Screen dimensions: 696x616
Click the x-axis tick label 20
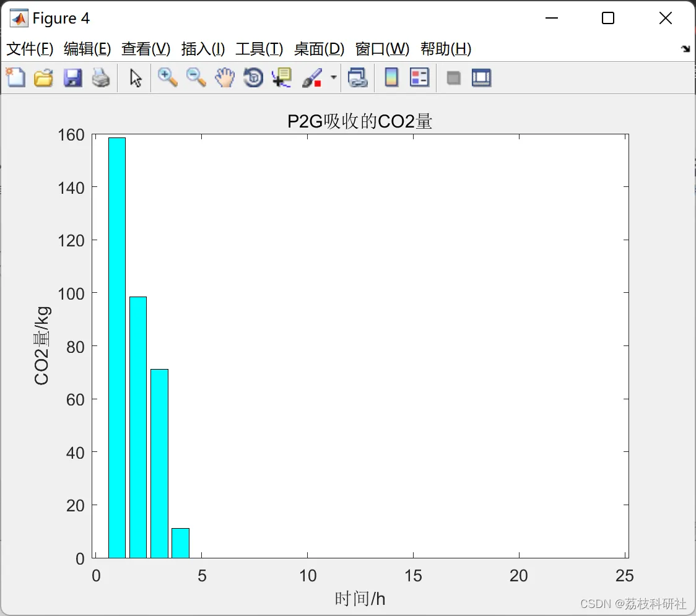(x=519, y=576)
